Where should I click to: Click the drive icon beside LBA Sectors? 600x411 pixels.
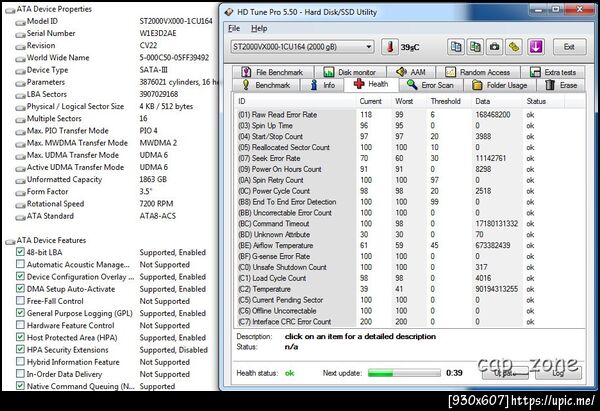point(20,96)
